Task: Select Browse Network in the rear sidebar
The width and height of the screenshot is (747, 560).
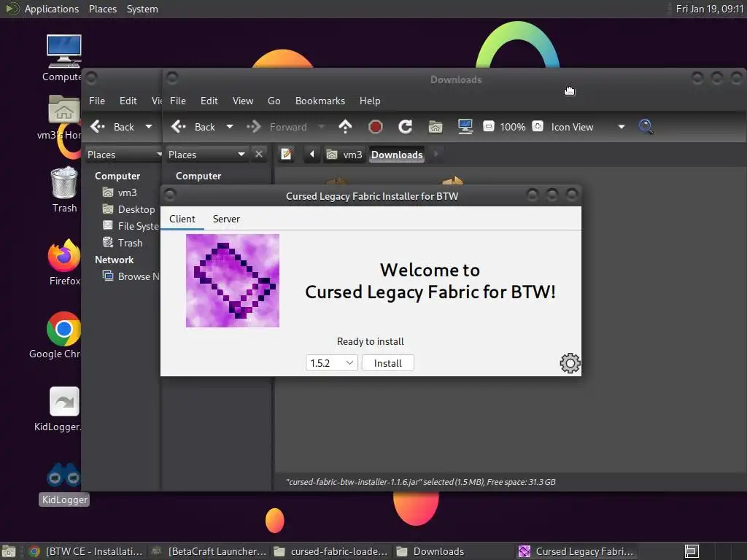Action: [131, 276]
